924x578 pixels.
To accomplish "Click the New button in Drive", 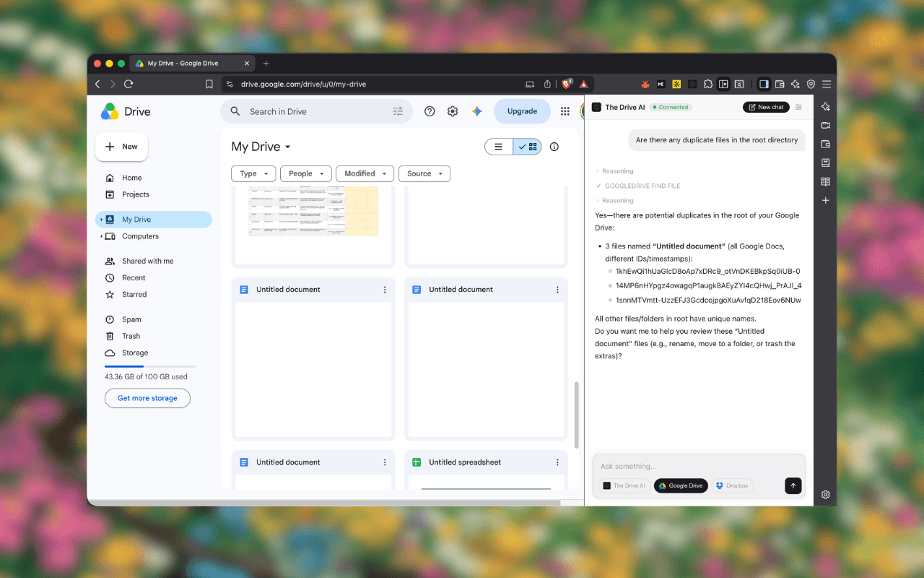I will point(121,147).
